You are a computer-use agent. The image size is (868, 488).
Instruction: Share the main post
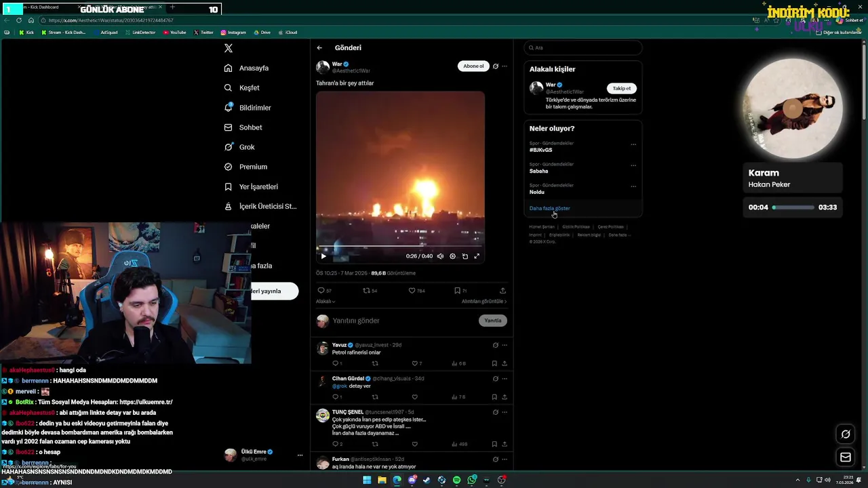click(502, 291)
